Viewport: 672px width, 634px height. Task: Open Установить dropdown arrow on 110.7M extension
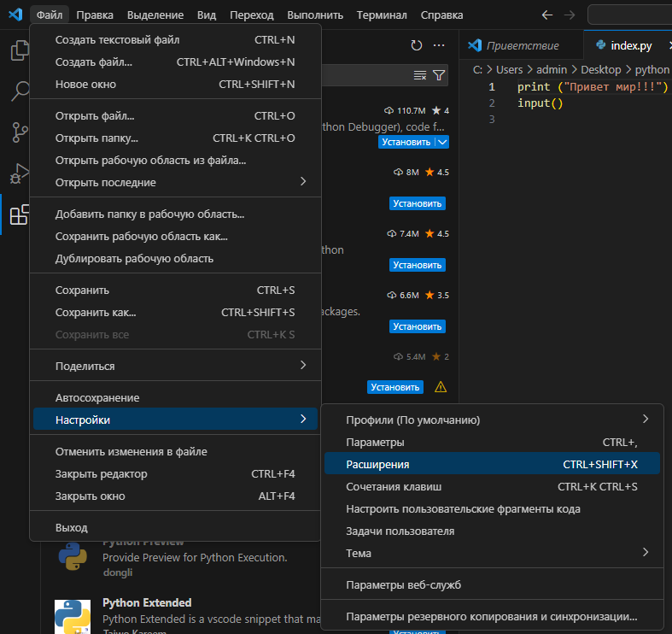tap(442, 142)
